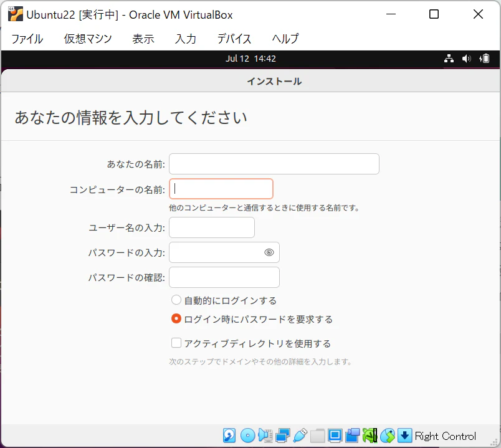The height and width of the screenshot is (448, 501).
Task: Toggle password visibility eye icon
Action: [x=269, y=252]
